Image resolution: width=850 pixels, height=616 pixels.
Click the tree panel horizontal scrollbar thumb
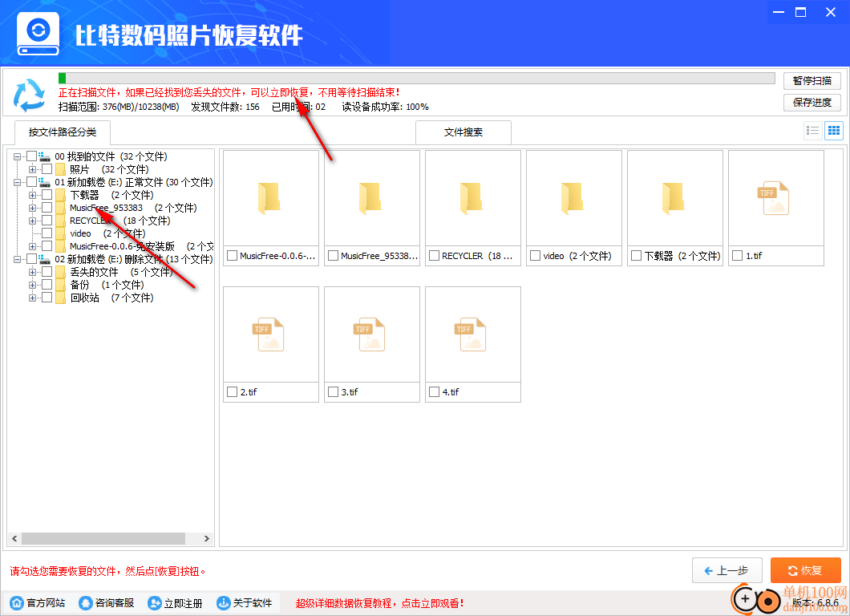coord(103,538)
